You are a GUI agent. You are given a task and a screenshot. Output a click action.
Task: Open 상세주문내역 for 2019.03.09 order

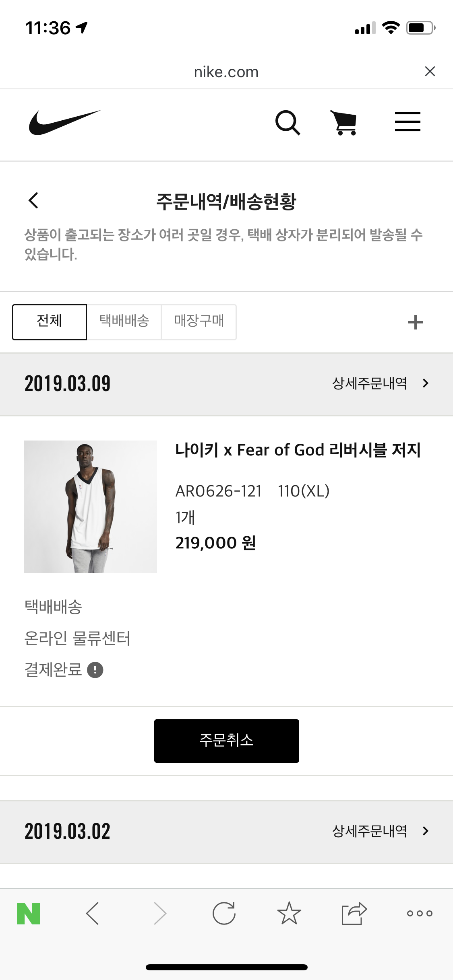[x=380, y=383]
